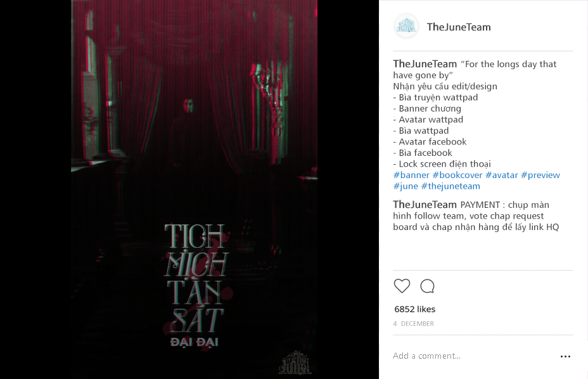Viewport: 588px width, 379px height.
Task: Open comments via speech bubble icon
Action: click(427, 286)
